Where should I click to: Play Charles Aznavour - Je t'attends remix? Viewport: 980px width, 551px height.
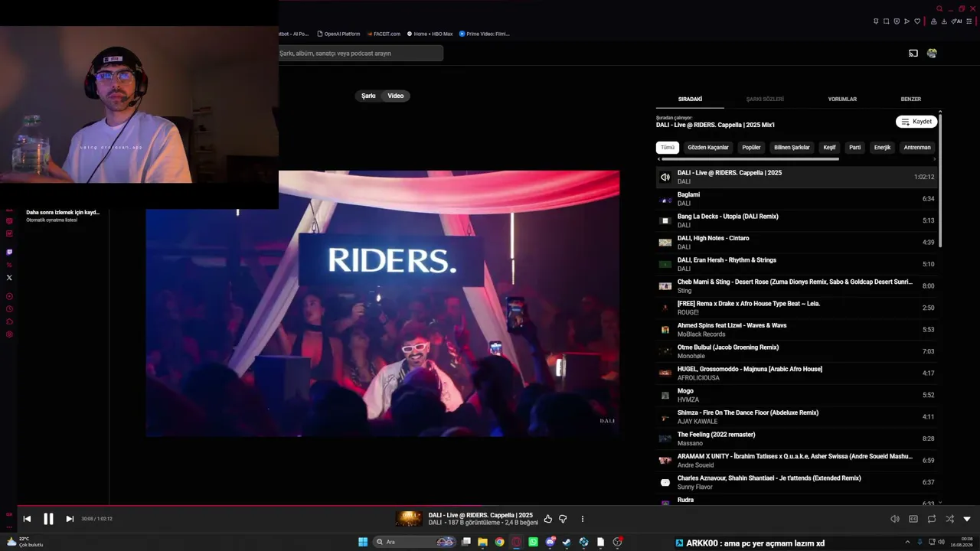pyautogui.click(x=796, y=482)
